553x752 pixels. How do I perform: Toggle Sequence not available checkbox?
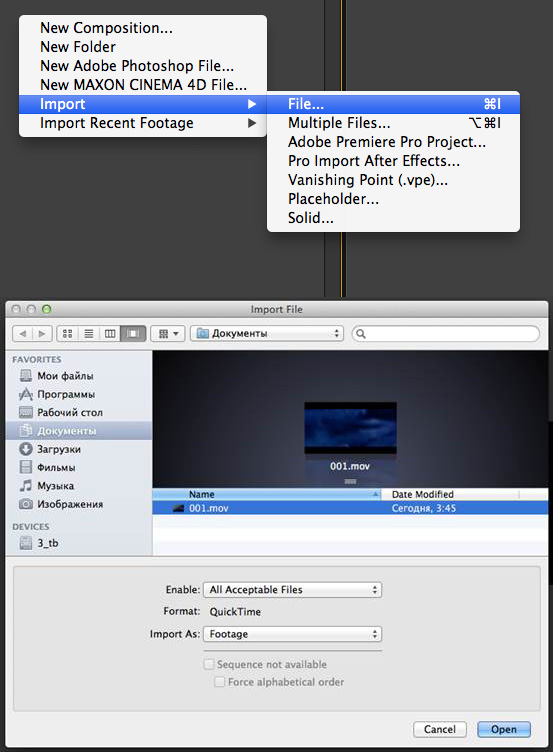(209, 664)
